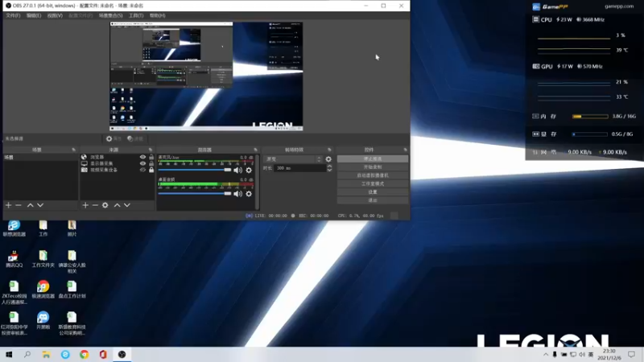The image size is (644, 362).
Task: Open the 工作文件夹 folder on desktop
Action: (x=43, y=259)
